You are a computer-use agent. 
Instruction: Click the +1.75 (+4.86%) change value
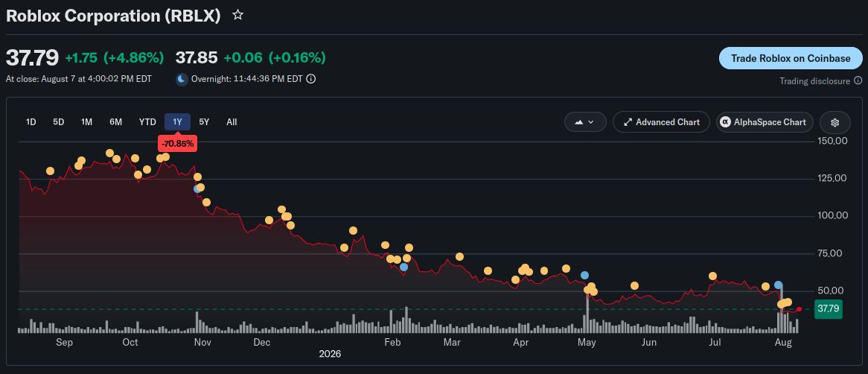pyautogui.click(x=115, y=57)
